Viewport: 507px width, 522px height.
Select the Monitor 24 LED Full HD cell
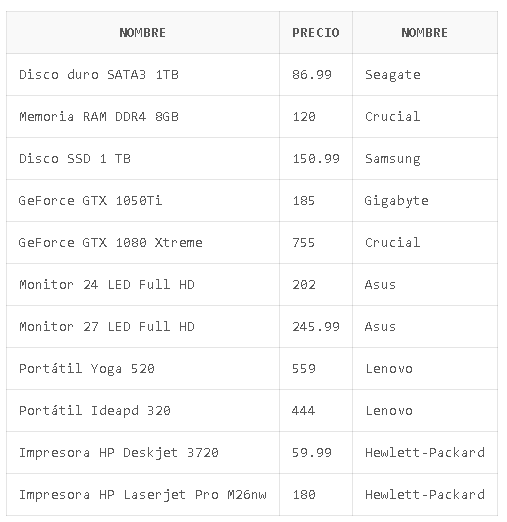pos(143,285)
